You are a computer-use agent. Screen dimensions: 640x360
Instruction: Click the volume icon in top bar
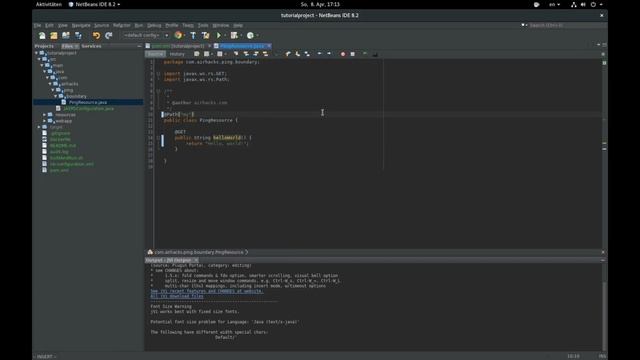(x=583, y=4)
